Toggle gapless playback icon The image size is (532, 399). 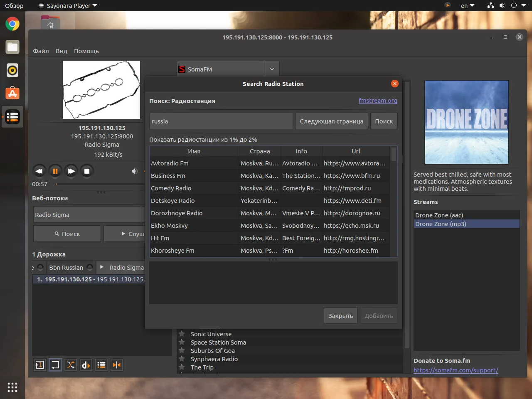[117, 365]
